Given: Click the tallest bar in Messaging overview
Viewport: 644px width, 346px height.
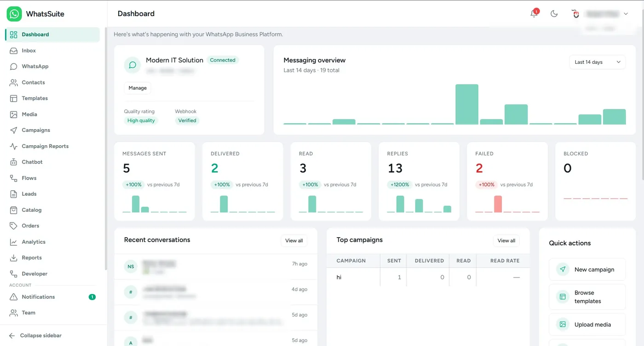Looking at the screenshot, I should 467,104.
